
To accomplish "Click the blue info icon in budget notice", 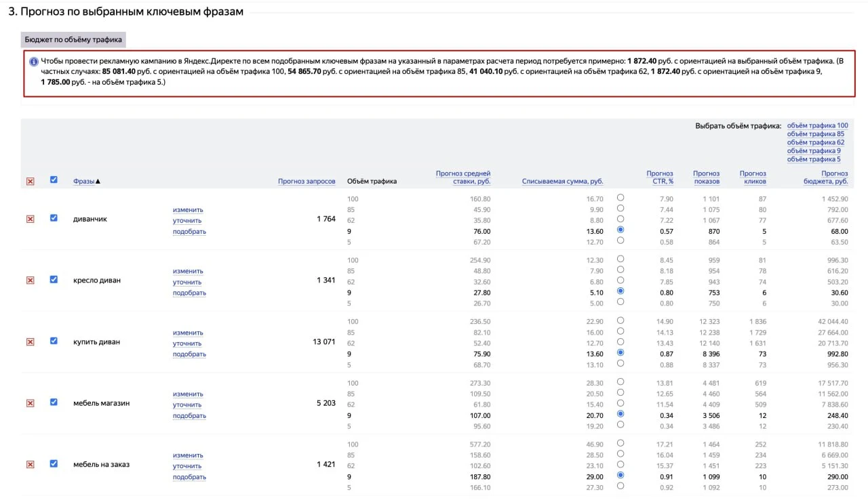I will [x=33, y=61].
